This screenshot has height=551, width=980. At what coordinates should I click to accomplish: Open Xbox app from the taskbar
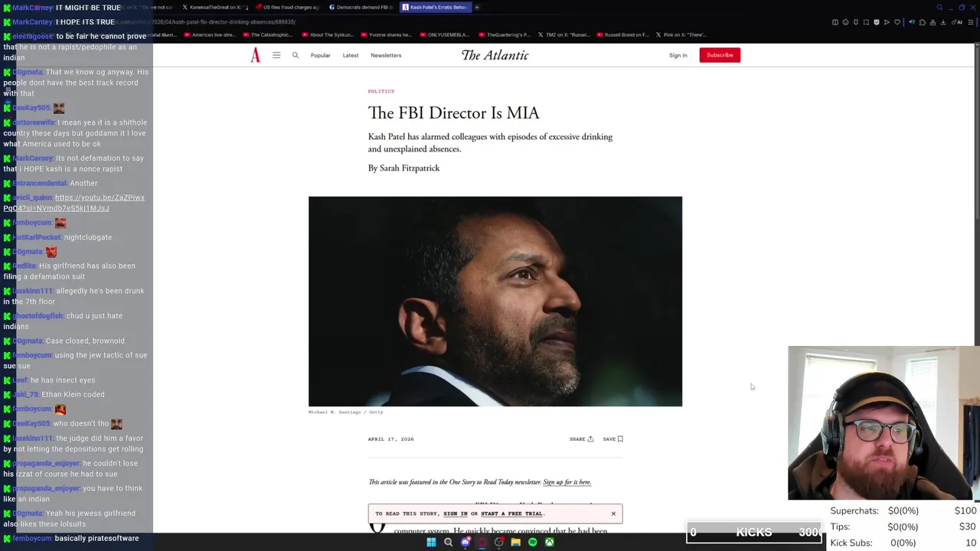pos(550,542)
